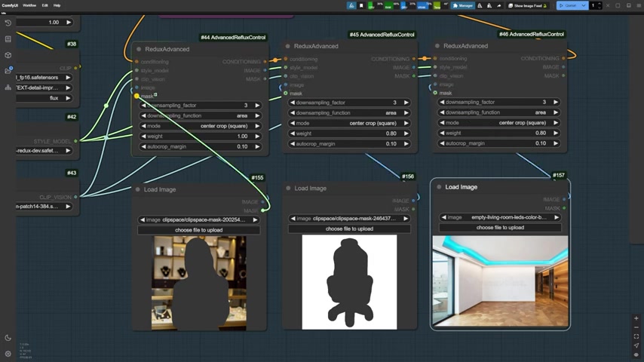Open mode dropdown in node #45
Image resolution: width=644 pixels, height=362 pixels.
click(x=349, y=123)
